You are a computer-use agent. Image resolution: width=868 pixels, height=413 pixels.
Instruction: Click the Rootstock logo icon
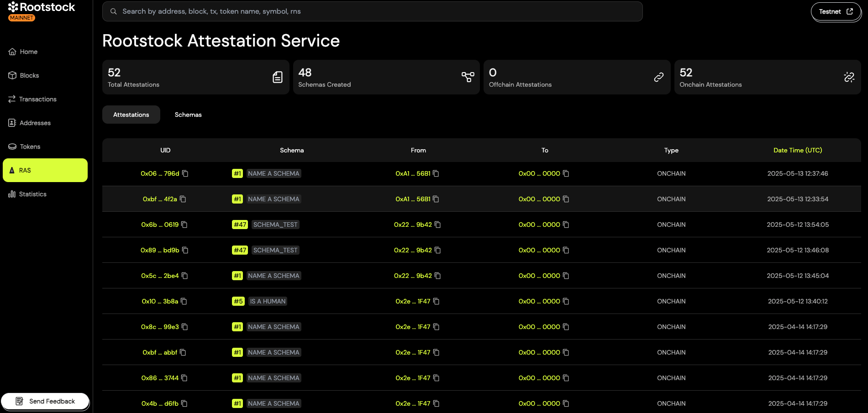pos(13,7)
